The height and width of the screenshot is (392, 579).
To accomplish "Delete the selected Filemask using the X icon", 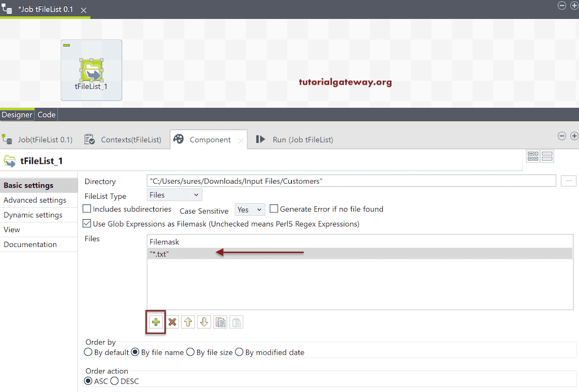I will (x=172, y=322).
